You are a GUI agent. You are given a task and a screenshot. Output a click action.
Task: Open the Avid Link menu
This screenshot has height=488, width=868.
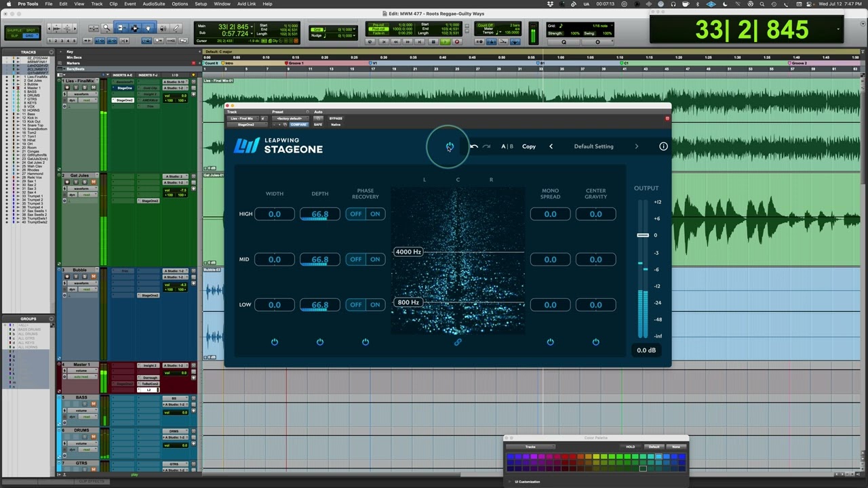tap(246, 4)
